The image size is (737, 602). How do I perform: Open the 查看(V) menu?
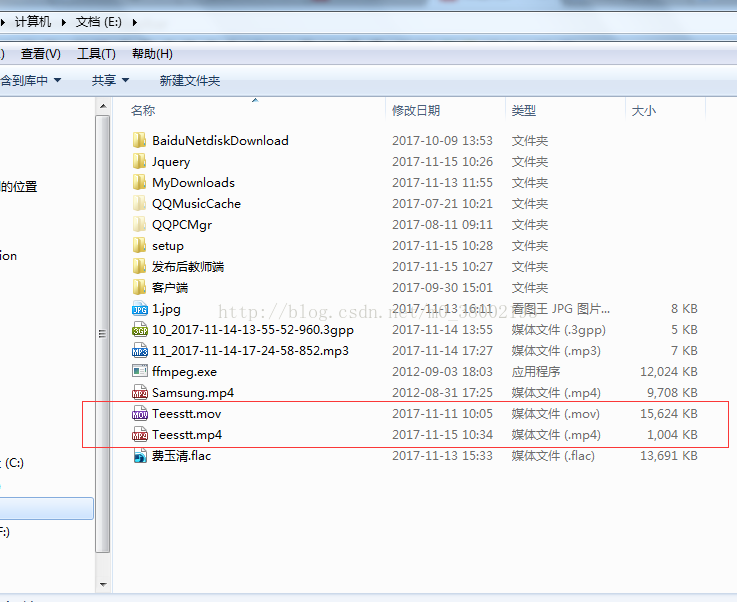[41, 54]
